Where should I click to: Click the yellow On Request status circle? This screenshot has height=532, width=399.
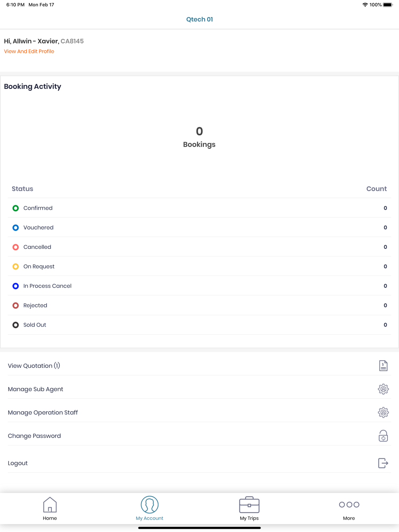pyautogui.click(x=16, y=266)
